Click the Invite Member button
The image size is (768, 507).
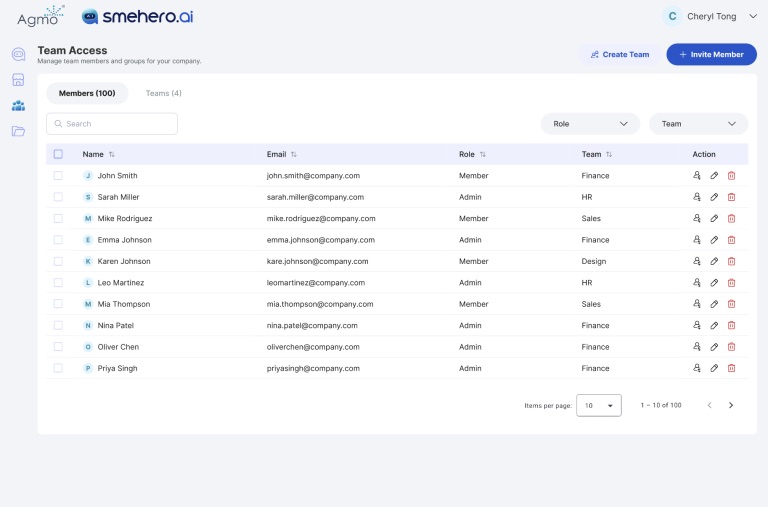pyautogui.click(x=711, y=54)
